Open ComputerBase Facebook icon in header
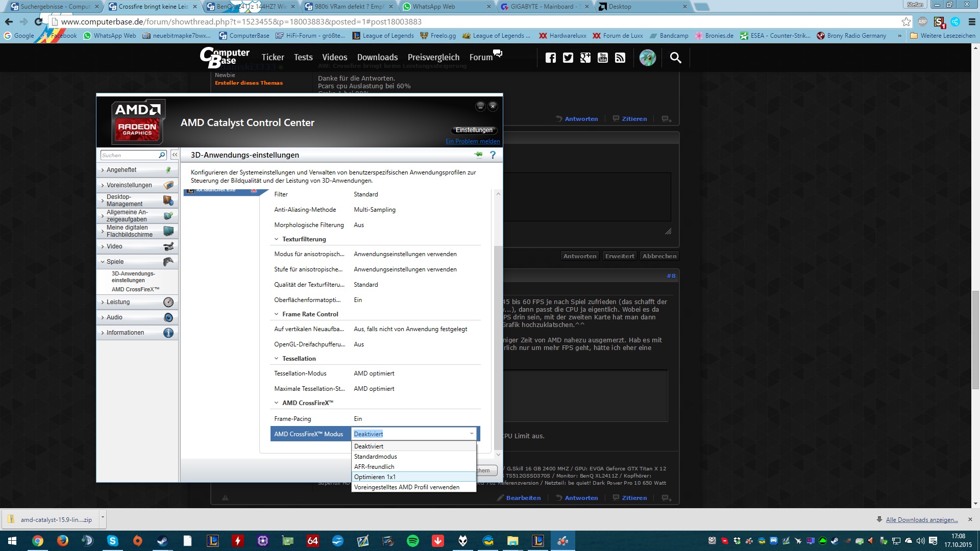The image size is (980, 551). pyautogui.click(x=550, y=58)
